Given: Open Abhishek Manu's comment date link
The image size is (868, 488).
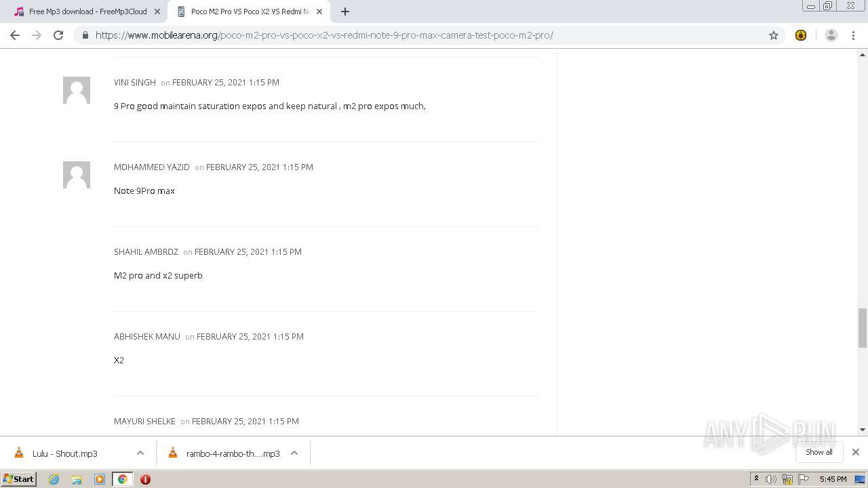Looking at the screenshot, I should [x=250, y=336].
